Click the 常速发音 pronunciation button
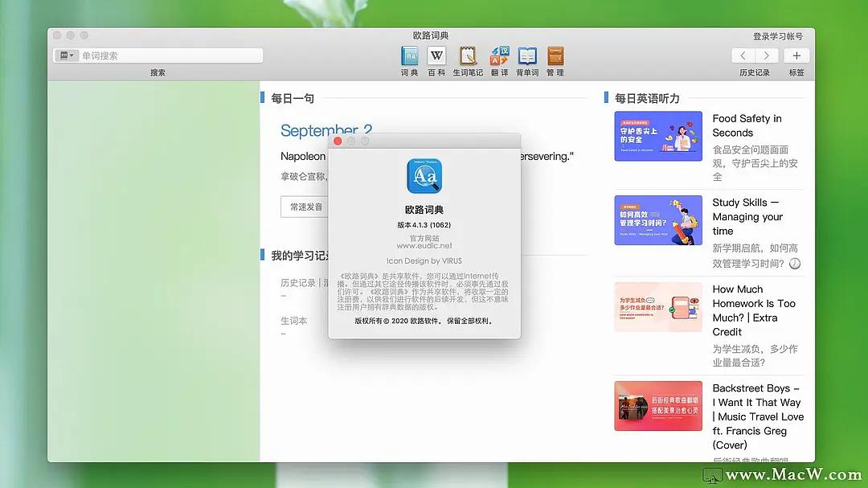Image resolution: width=868 pixels, height=488 pixels. pyautogui.click(x=305, y=207)
